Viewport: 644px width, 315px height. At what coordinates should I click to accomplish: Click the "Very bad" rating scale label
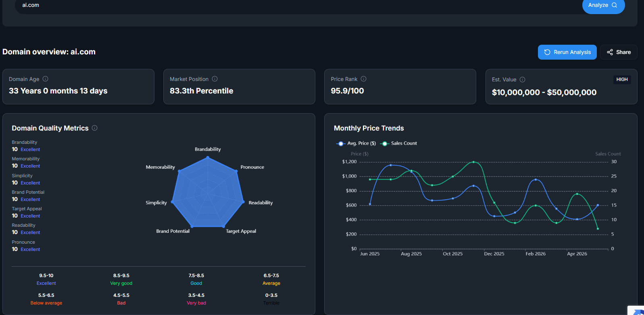196,303
